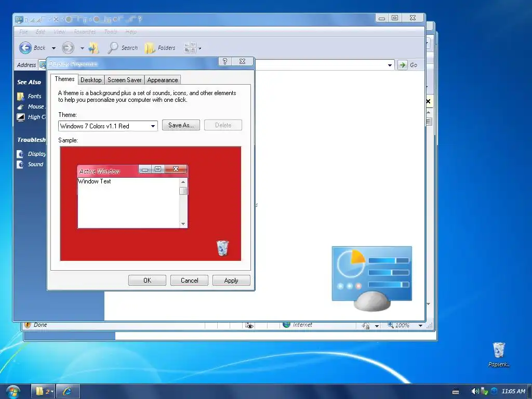Viewport: 532px width, 399px height.
Task: Click the keyboard icon in system tray
Action: click(456, 392)
